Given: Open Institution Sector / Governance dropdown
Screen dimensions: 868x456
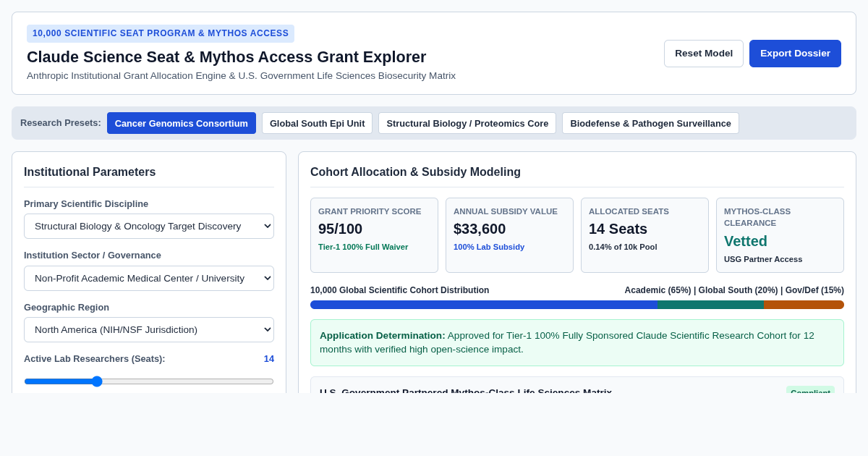Looking at the screenshot, I should click(x=149, y=278).
